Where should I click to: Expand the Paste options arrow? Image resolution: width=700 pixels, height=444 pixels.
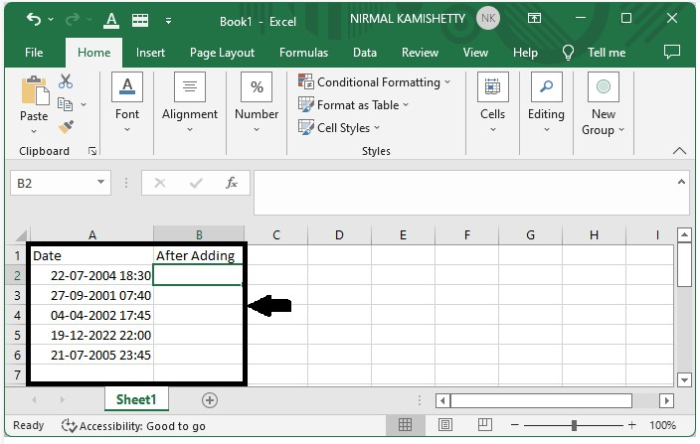[34, 131]
